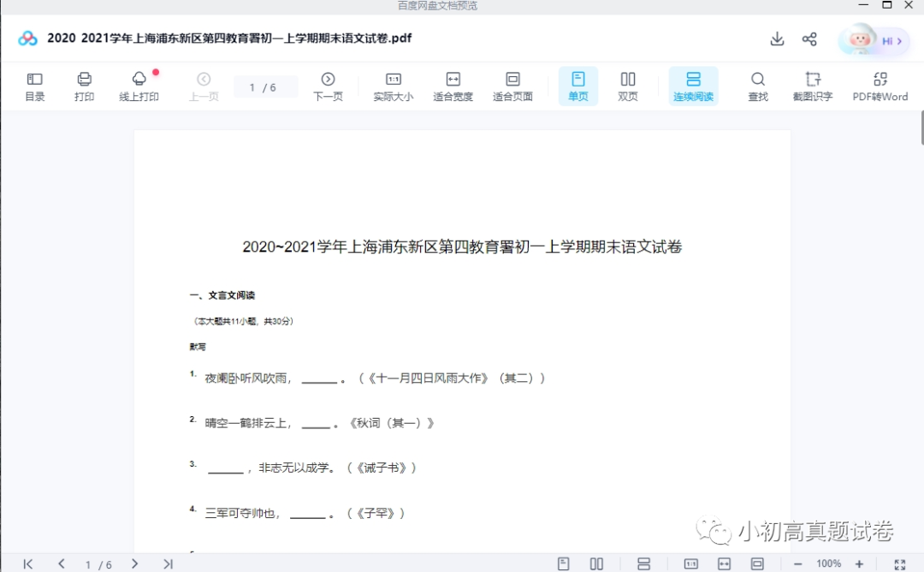Open the 目录 table of contents panel
This screenshot has width=924, height=572.
[x=35, y=86]
